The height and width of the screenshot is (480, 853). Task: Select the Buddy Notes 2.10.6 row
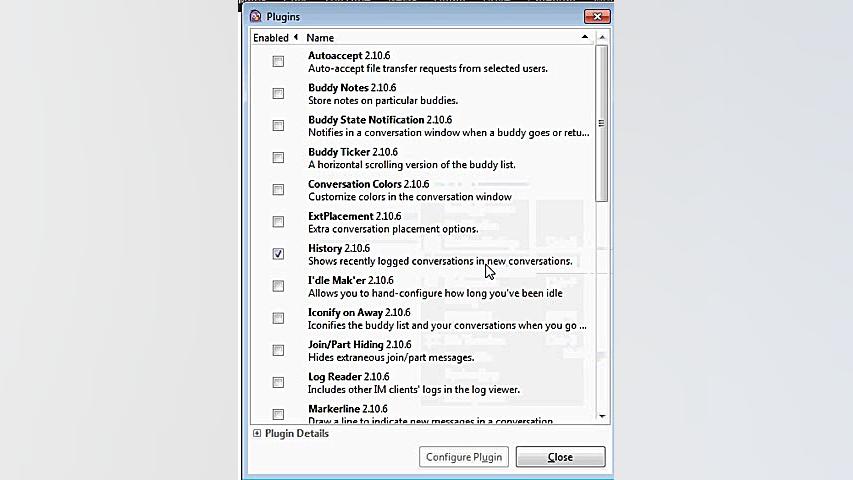point(423,94)
